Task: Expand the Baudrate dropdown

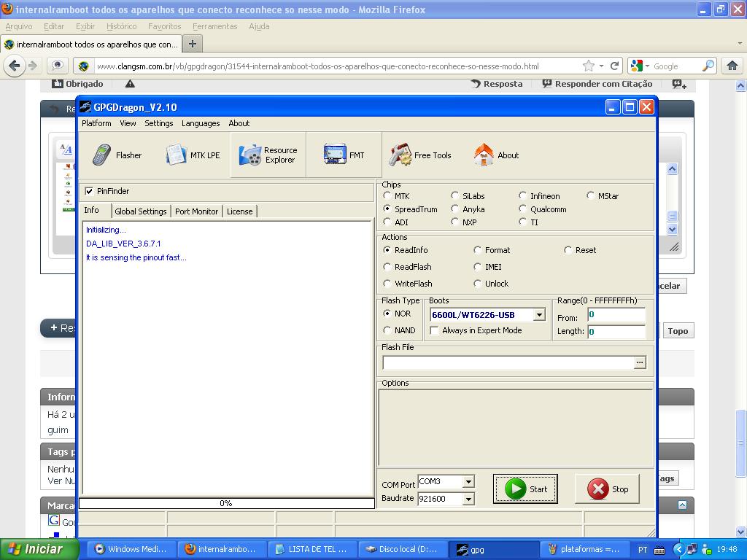Action: click(468, 499)
